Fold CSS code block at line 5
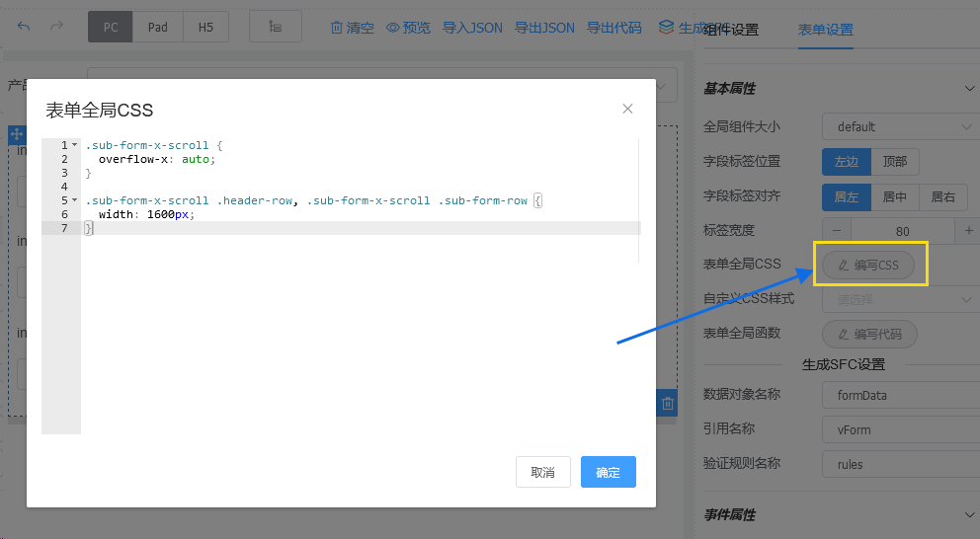Viewport: 980px width, 539px height. [x=74, y=199]
